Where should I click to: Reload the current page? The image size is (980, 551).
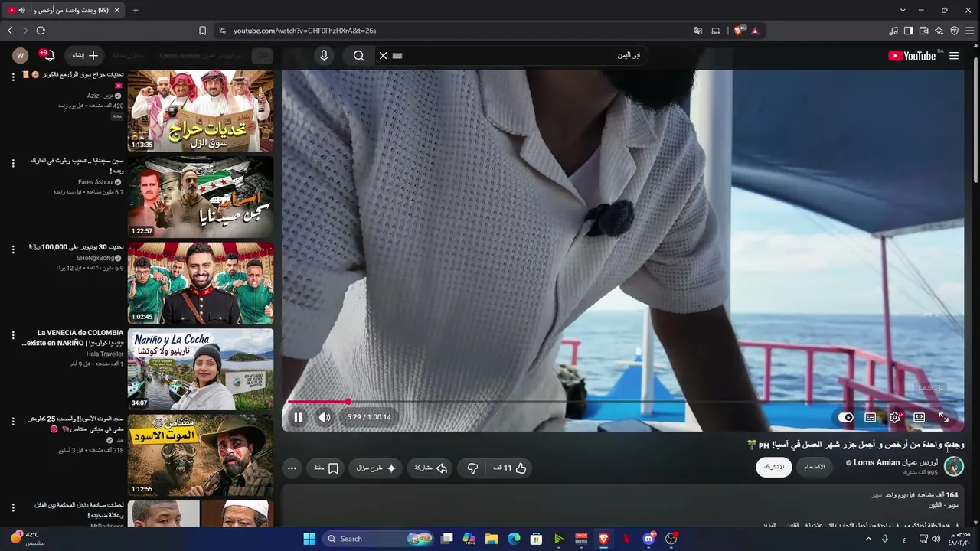pyautogui.click(x=41, y=31)
